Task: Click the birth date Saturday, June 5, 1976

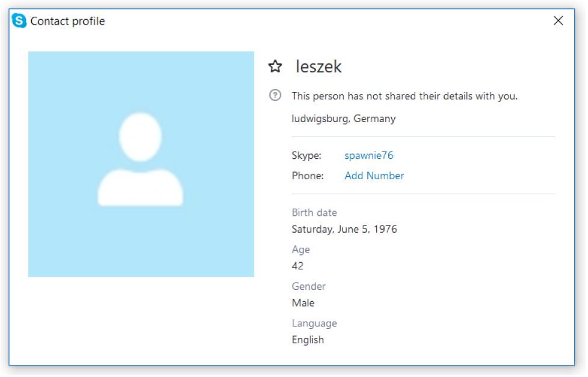Action: pos(344,229)
